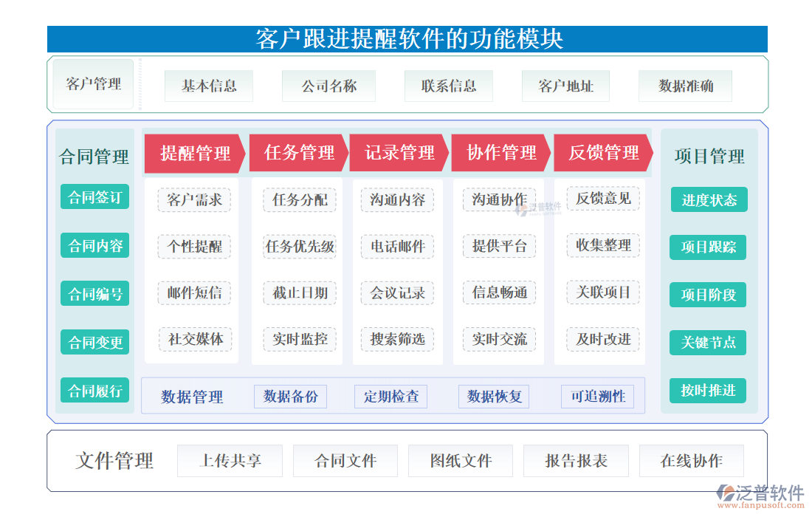Enable 定期检查 in data management
Screen dimensions: 812x517
point(390,396)
